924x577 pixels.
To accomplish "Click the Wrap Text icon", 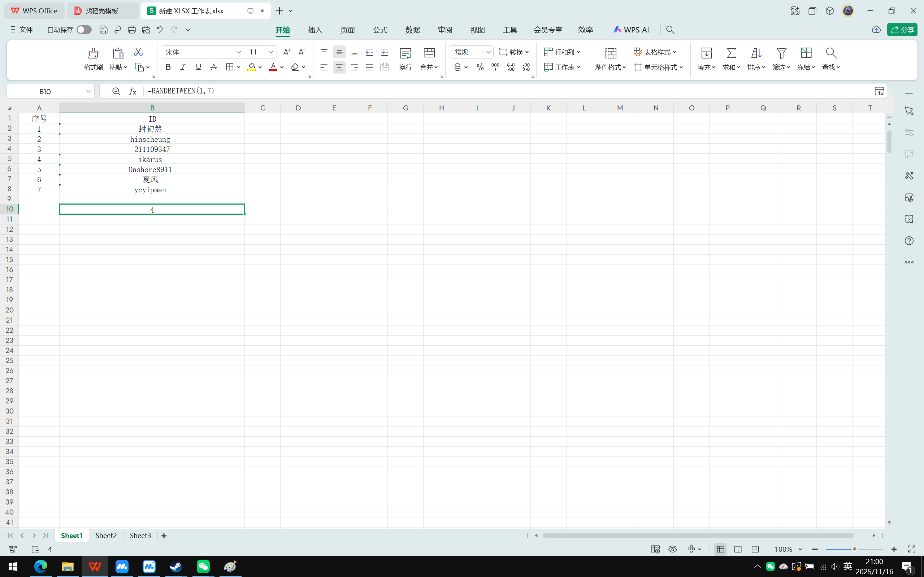I will [405, 54].
